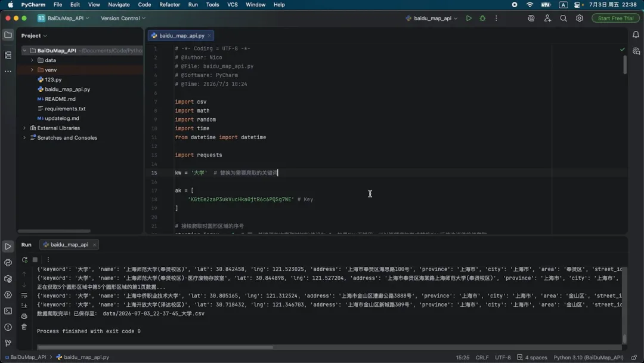
Task: Expand the data folder
Action: [32, 60]
